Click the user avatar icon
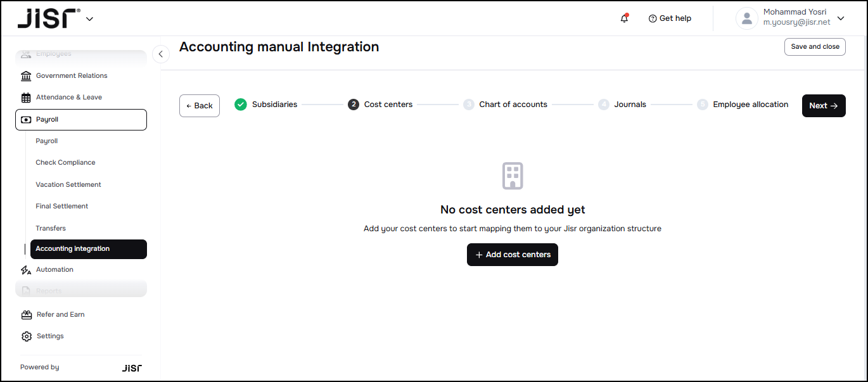Image resolution: width=868 pixels, height=382 pixels. (746, 18)
